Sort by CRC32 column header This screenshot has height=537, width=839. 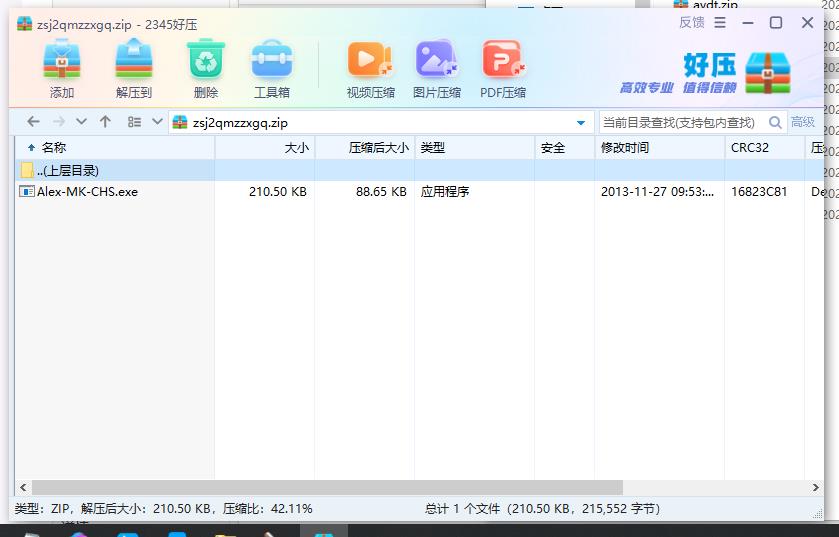coord(765,148)
